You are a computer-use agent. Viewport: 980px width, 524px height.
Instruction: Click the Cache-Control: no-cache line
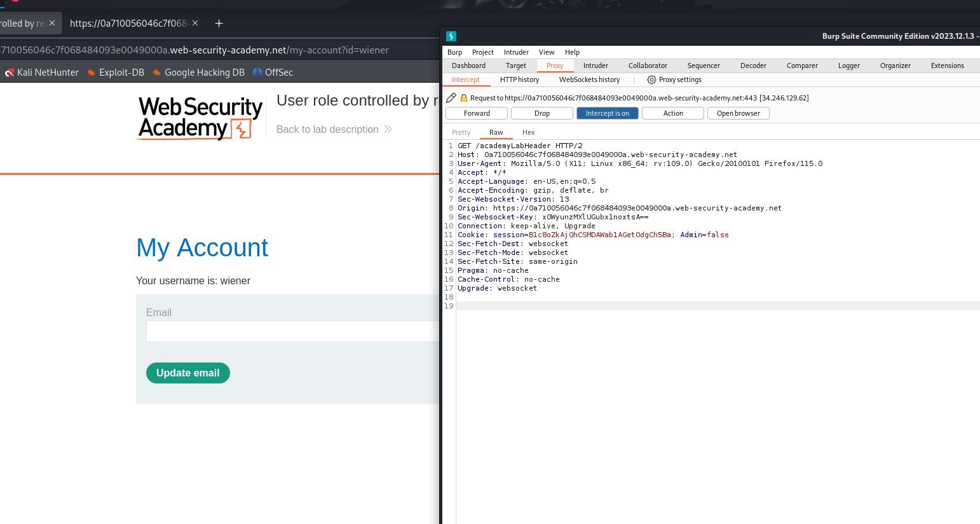[x=508, y=279]
